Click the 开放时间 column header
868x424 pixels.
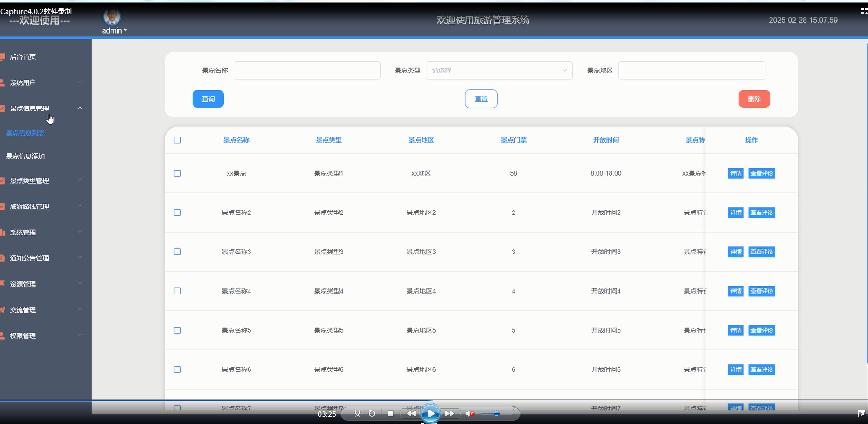click(x=606, y=140)
